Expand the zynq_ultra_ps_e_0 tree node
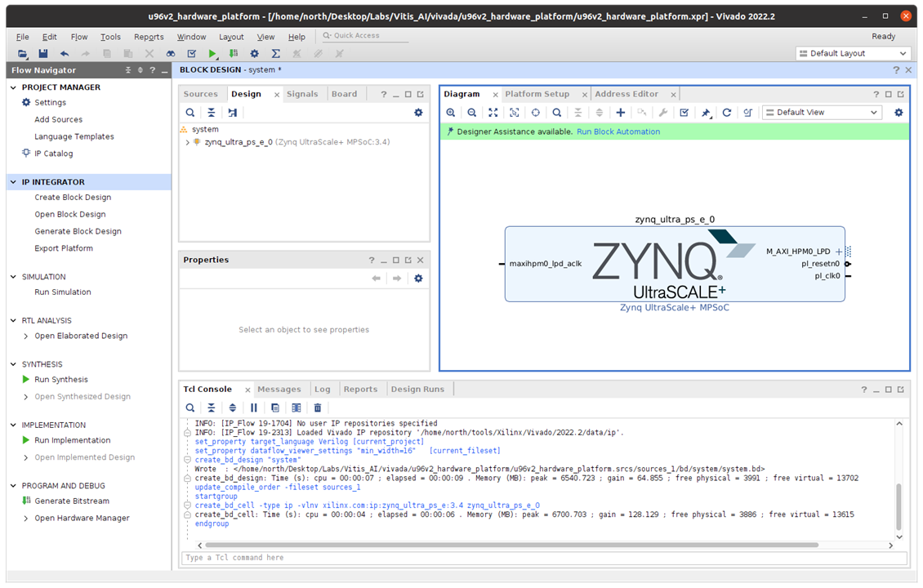Image resolution: width=923 pixels, height=588 pixels. click(187, 142)
